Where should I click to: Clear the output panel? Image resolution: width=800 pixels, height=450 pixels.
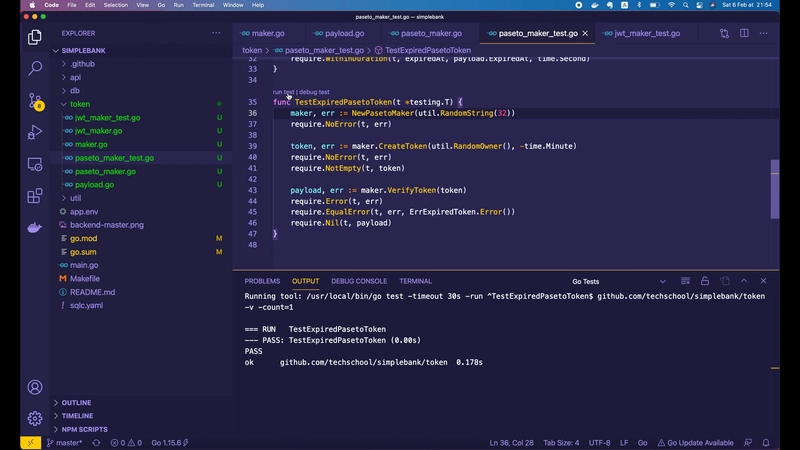pyautogui.click(x=684, y=281)
